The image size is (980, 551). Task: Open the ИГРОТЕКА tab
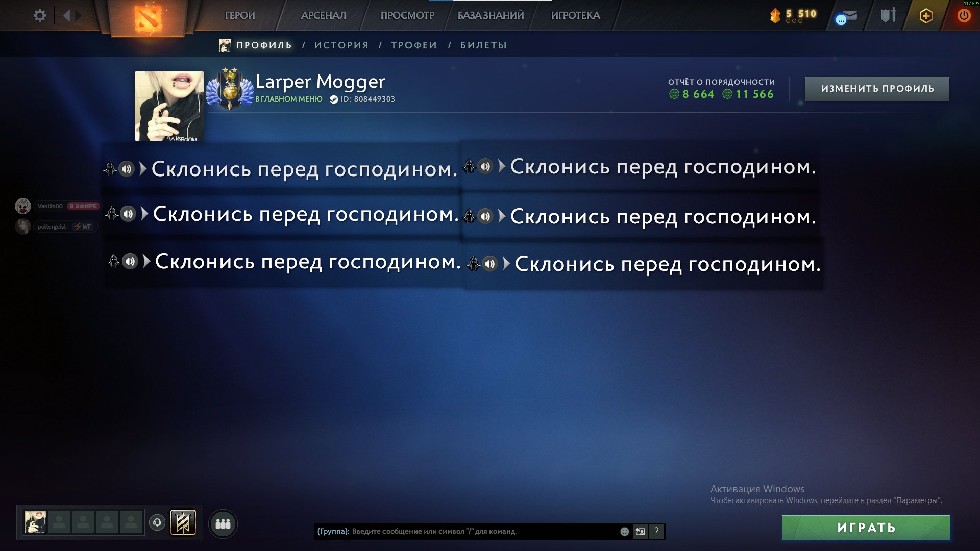tap(575, 16)
